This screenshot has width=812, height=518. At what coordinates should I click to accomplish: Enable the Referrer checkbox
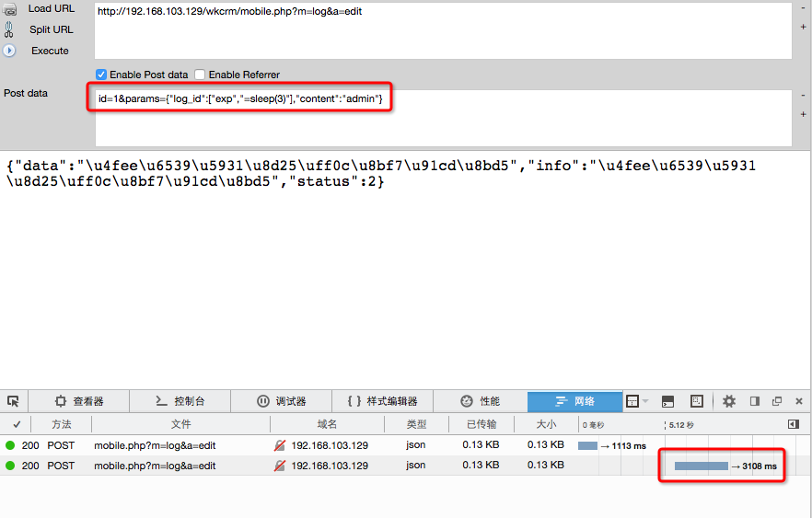pos(200,75)
